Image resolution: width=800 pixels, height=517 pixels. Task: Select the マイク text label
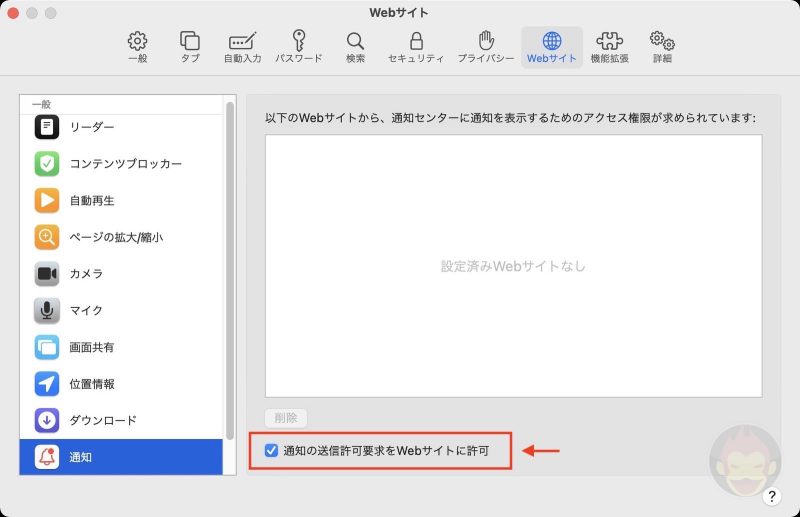[86, 310]
